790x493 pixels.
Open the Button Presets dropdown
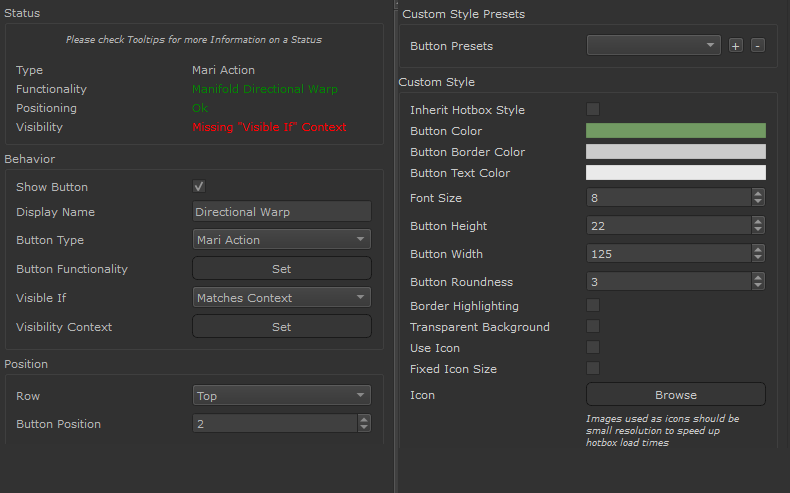click(x=653, y=45)
